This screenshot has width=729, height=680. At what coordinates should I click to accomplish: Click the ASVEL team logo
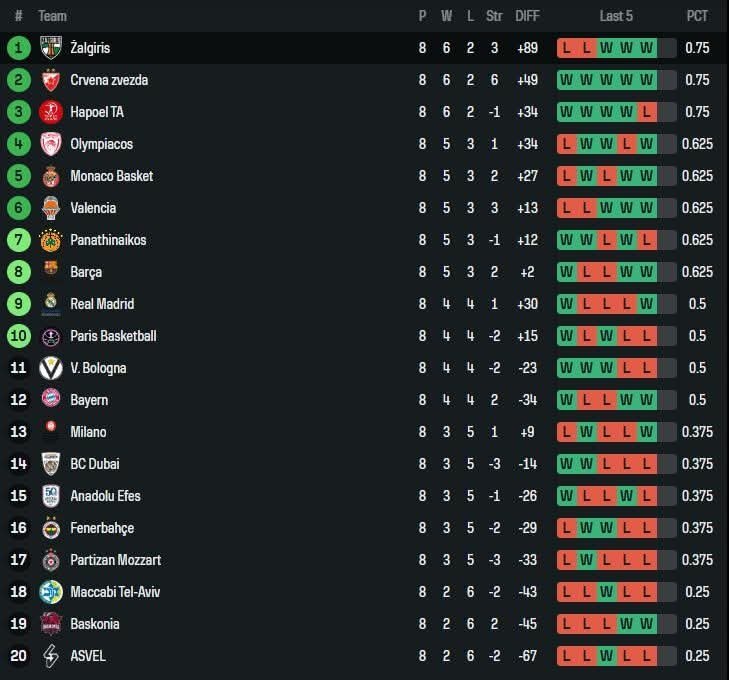[x=51, y=656]
